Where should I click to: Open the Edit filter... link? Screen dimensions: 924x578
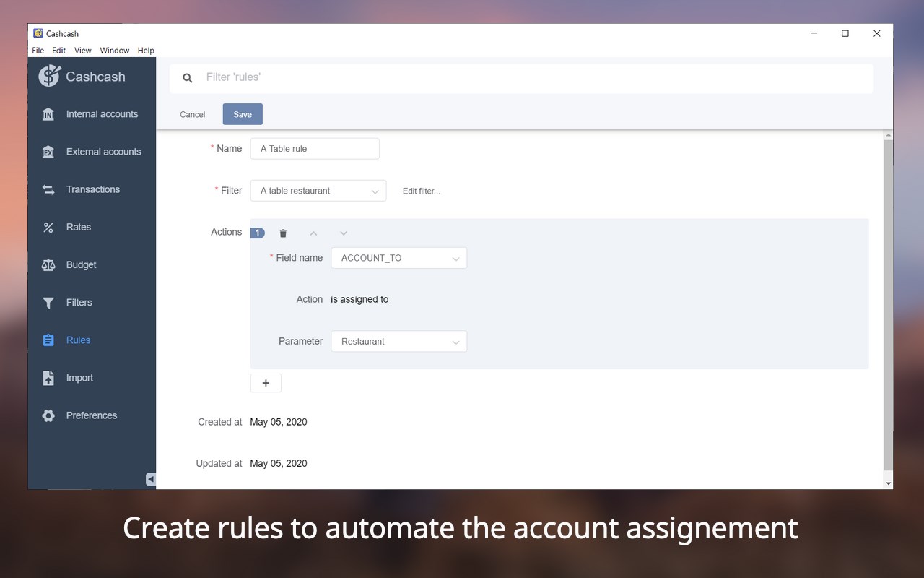click(422, 191)
